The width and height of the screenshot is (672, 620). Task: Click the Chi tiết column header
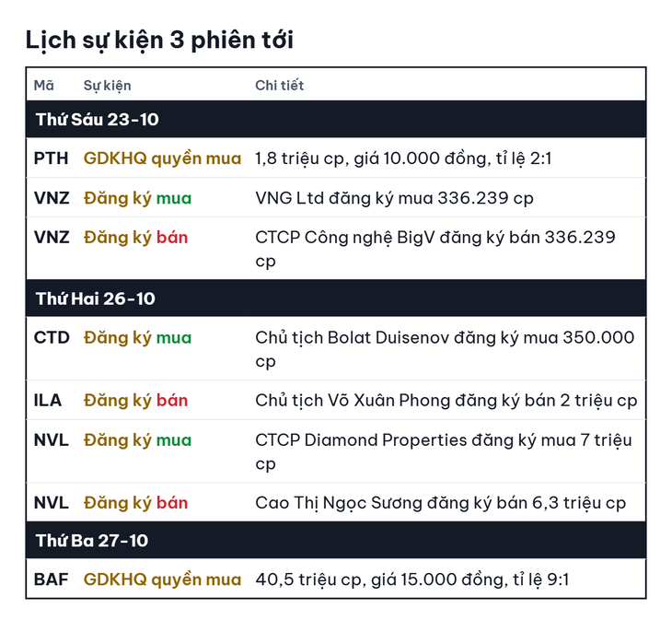pyautogui.click(x=280, y=86)
